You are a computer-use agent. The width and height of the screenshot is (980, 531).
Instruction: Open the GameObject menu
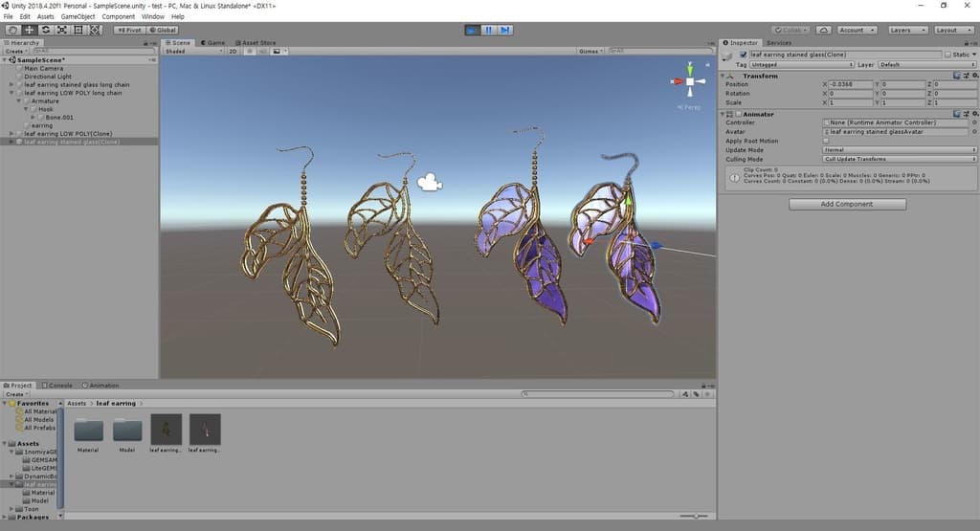coord(78,16)
